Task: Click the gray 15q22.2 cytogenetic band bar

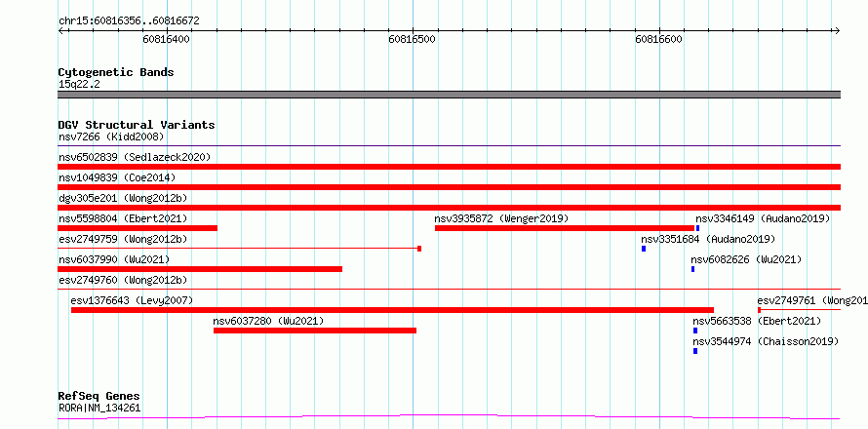Action: 450,95
